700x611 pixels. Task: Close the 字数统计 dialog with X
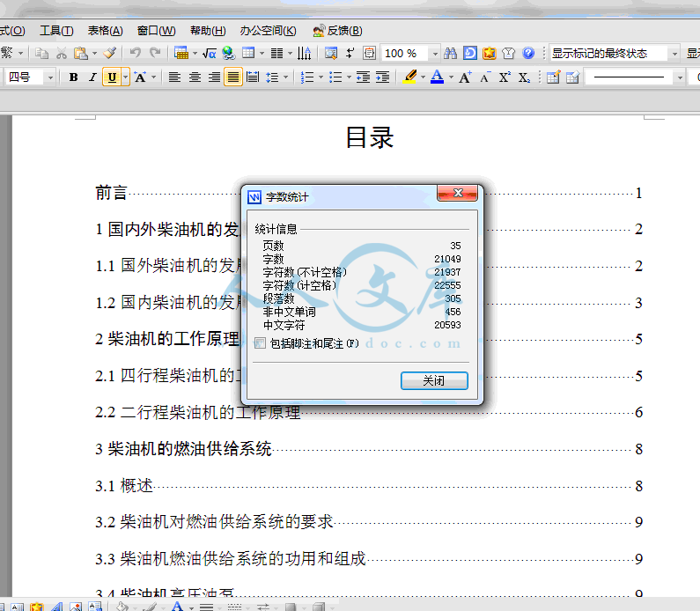[x=458, y=193]
